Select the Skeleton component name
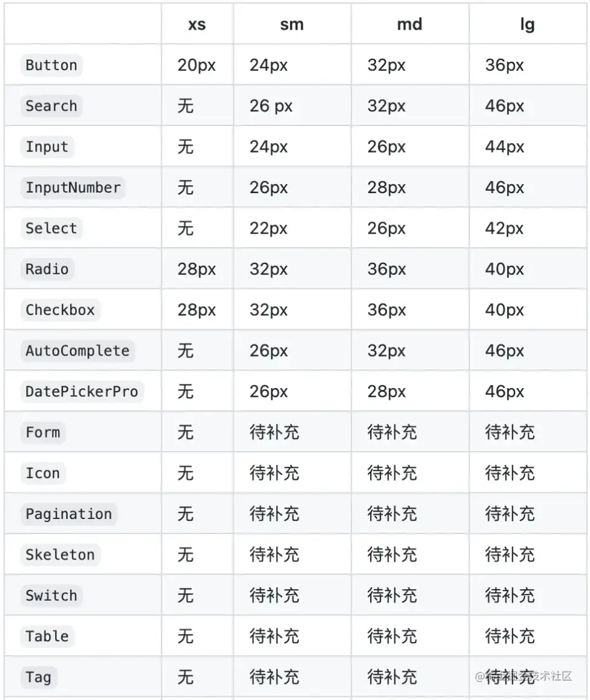 click(x=60, y=555)
